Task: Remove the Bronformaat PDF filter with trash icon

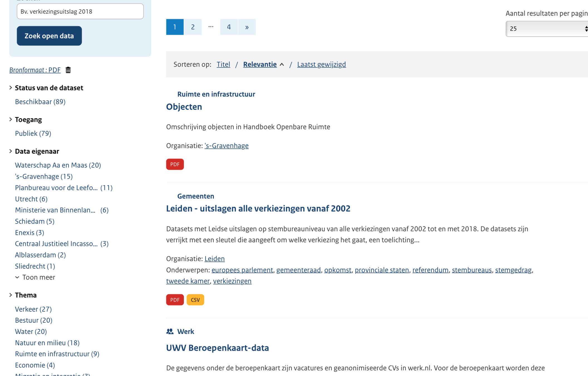Action: pos(68,70)
